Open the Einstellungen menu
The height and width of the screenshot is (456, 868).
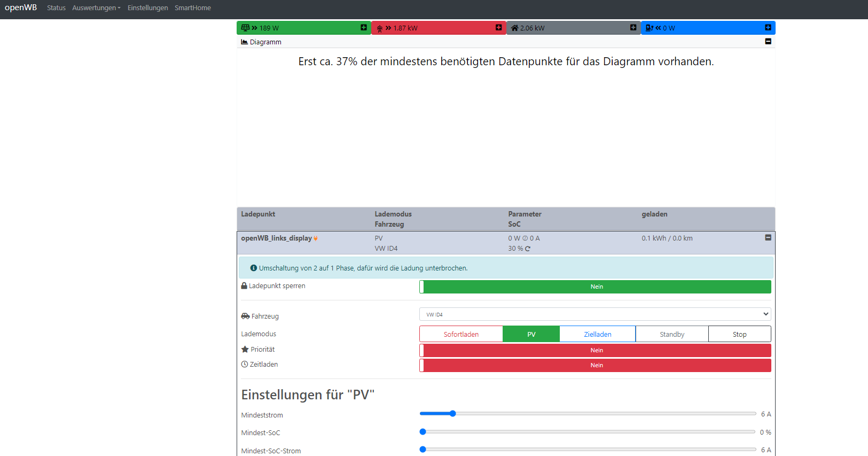click(x=147, y=8)
